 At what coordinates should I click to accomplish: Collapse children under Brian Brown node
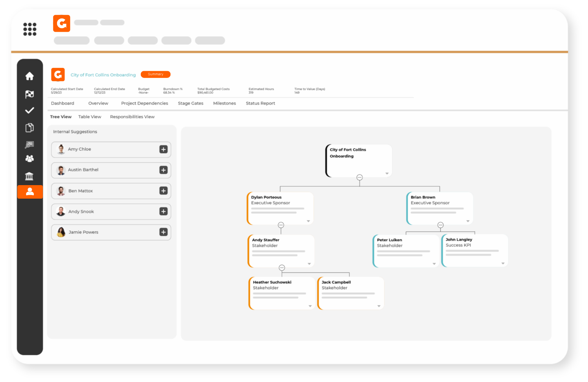coord(440,225)
